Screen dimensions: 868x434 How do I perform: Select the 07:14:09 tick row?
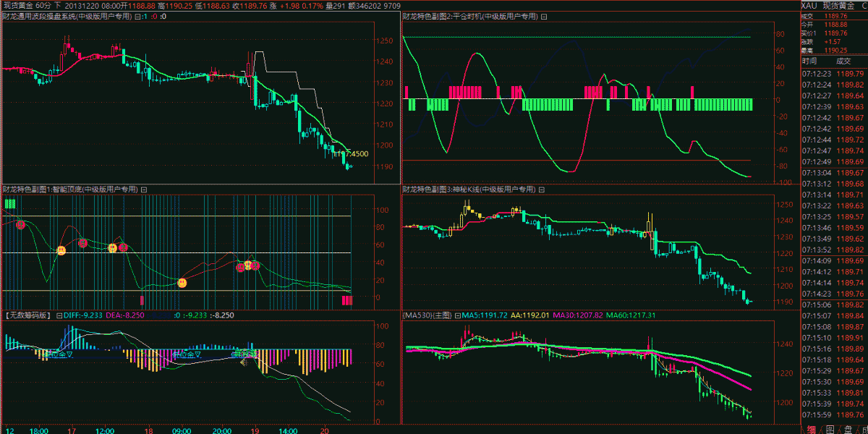833,260
